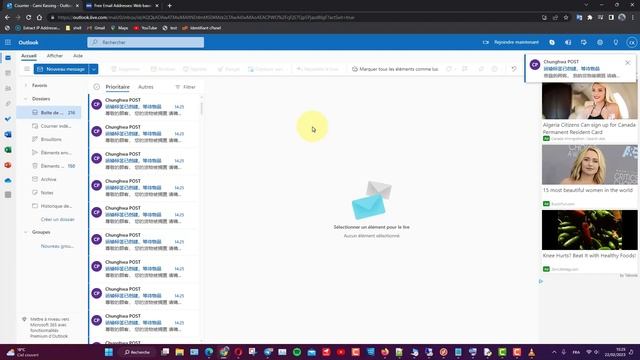Open the Calendar module in left rail
The height and width of the screenshot is (360, 640).
[x=8, y=73]
